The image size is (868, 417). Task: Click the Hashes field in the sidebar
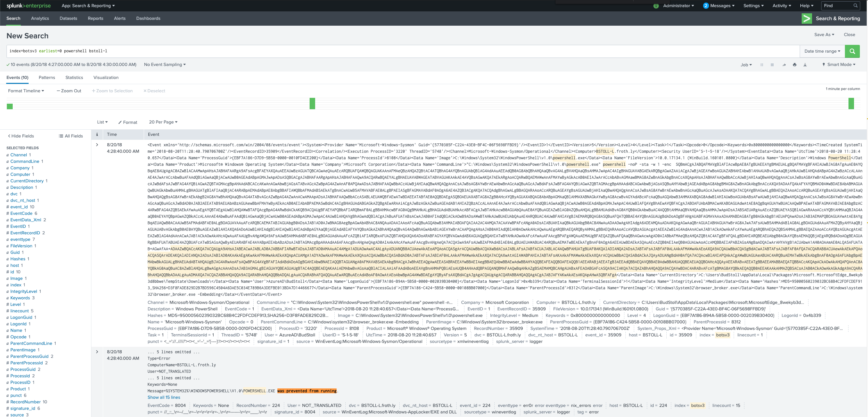pos(18,259)
